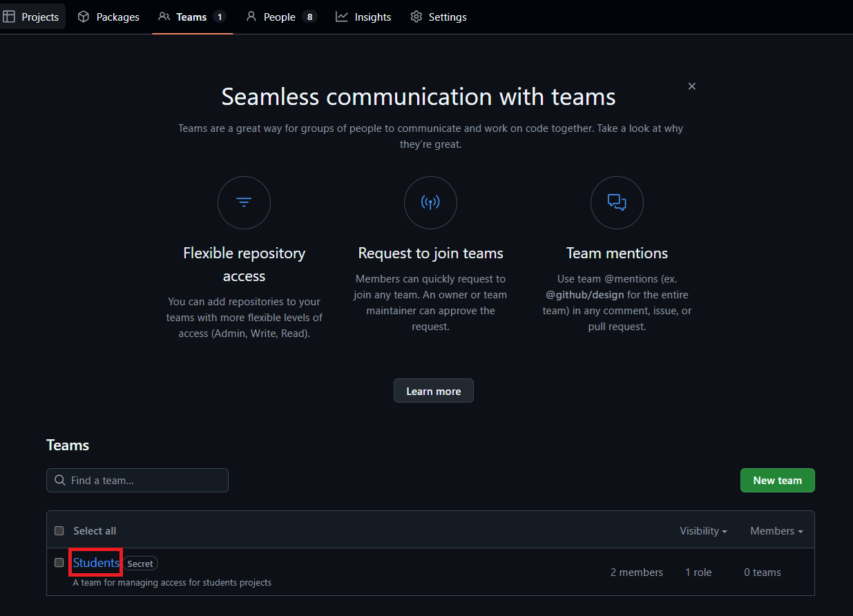Click the broadcast icon above Request to join teams
The height and width of the screenshot is (616, 853).
pyautogui.click(x=430, y=202)
